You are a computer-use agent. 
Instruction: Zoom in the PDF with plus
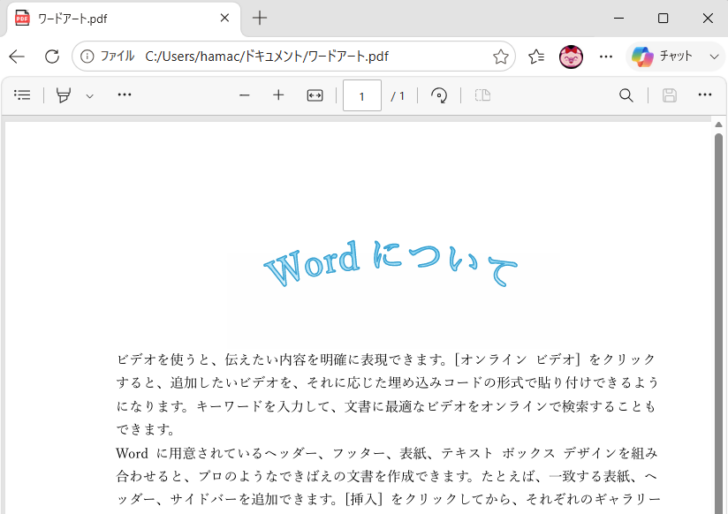coord(278,95)
